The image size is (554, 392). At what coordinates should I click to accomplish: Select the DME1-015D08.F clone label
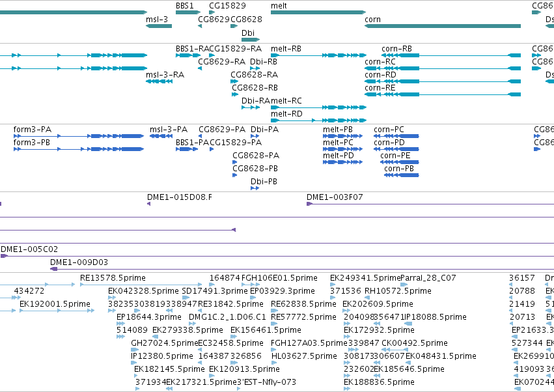[x=180, y=197]
